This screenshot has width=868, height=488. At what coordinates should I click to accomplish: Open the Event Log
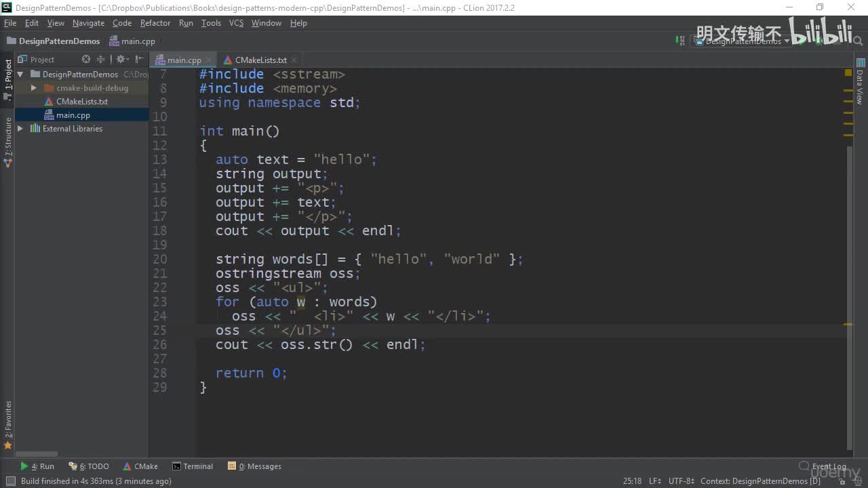click(x=823, y=466)
